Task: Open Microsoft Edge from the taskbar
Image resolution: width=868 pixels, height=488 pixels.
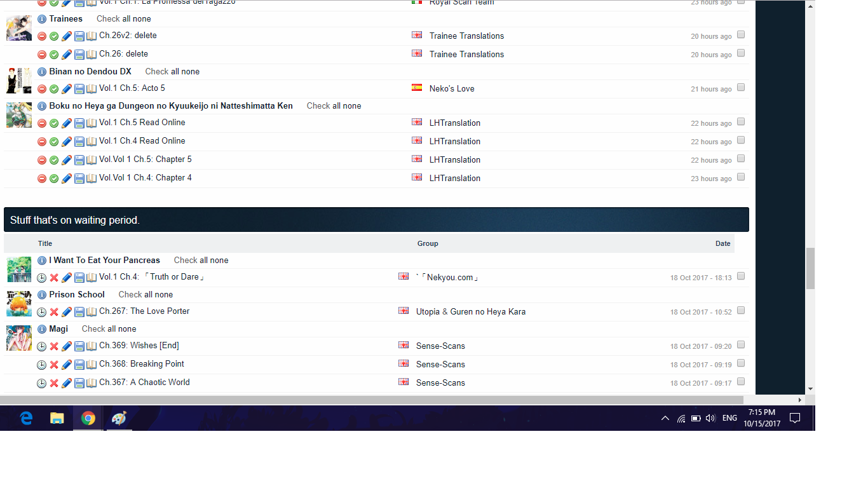Action: pos(26,418)
